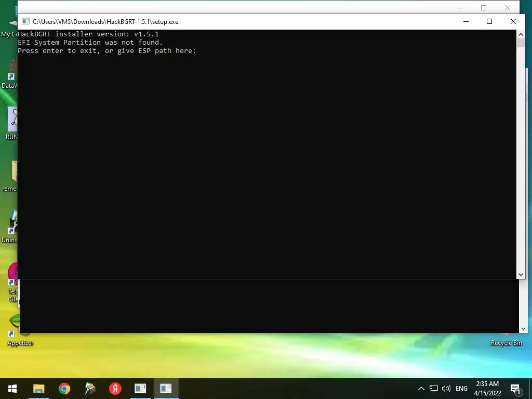The height and width of the screenshot is (399, 532).
Task: Show hidden system tray icons
Action: tap(421, 389)
